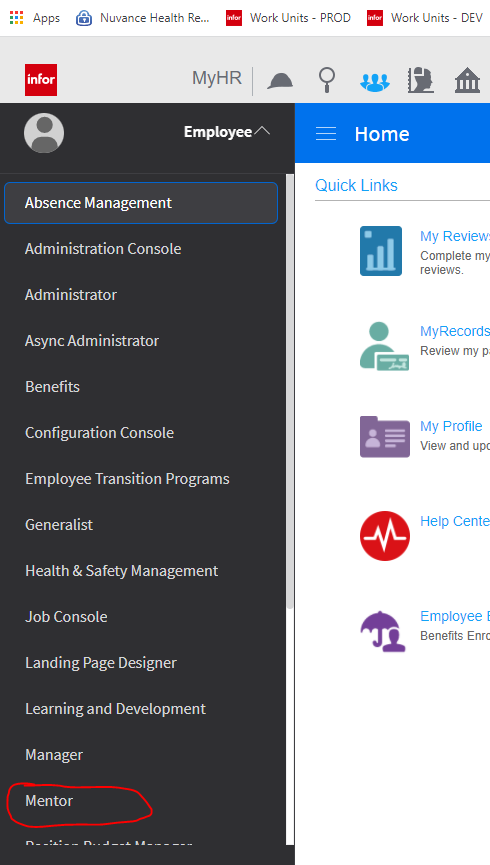Click the notebook person icon in header
Image resolution: width=490 pixels, height=865 pixels.
pyautogui.click(x=420, y=81)
